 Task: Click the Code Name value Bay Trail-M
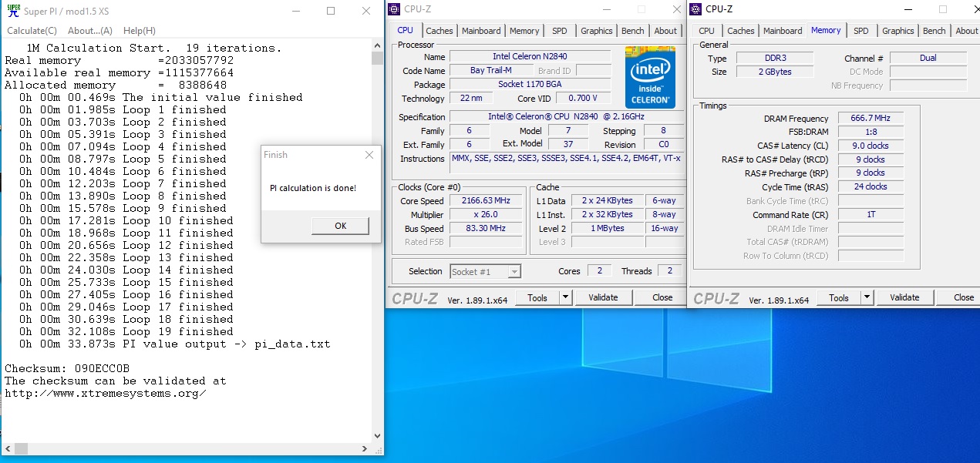(490, 70)
